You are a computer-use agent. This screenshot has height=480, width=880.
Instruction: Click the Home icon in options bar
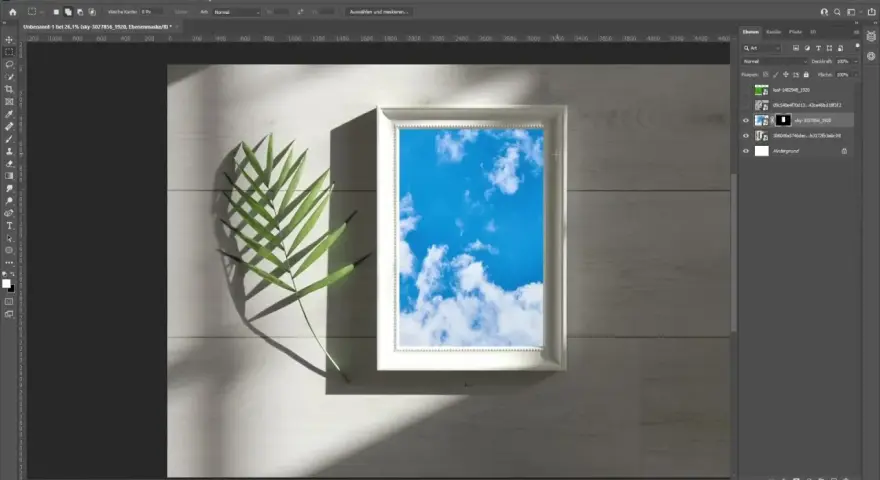(12, 12)
